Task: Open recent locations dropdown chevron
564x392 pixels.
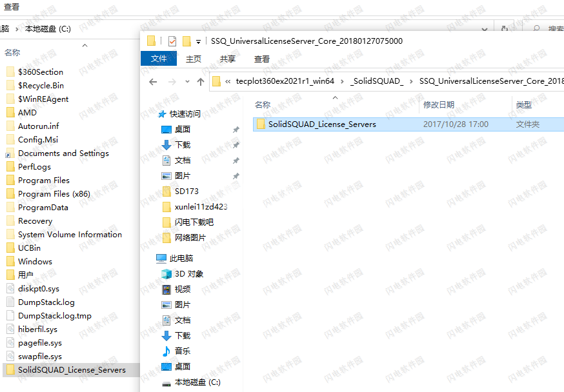Action: [x=187, y=82]
